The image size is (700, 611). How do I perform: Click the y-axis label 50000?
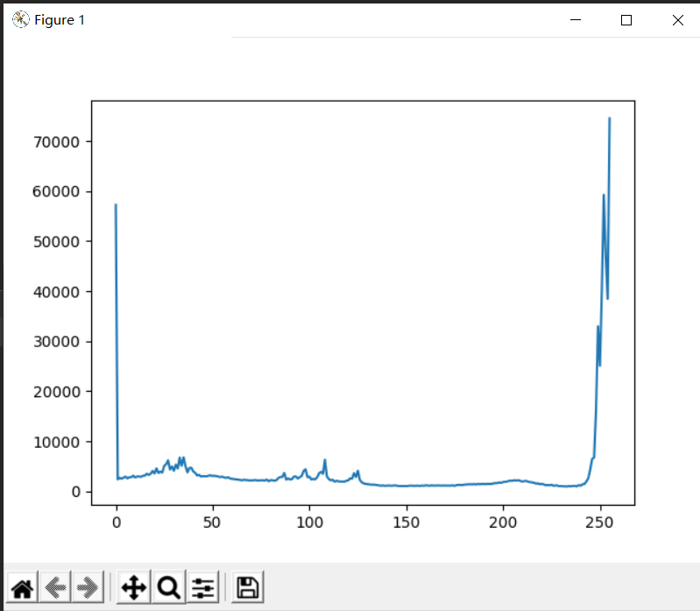(56, 242)
